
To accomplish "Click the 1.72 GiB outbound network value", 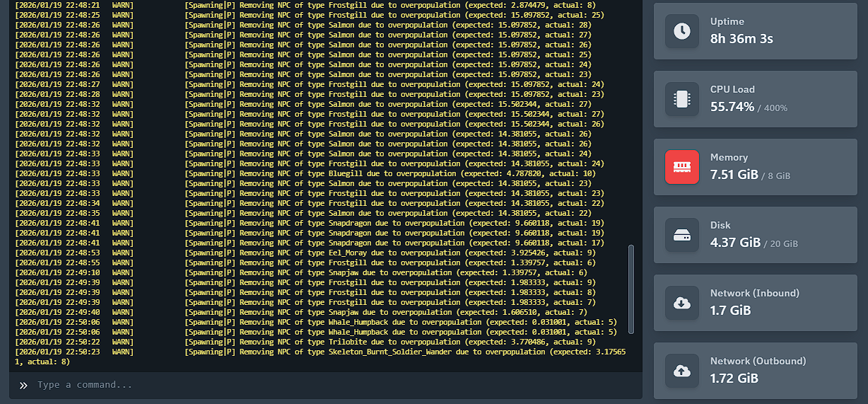I will 734,379.
